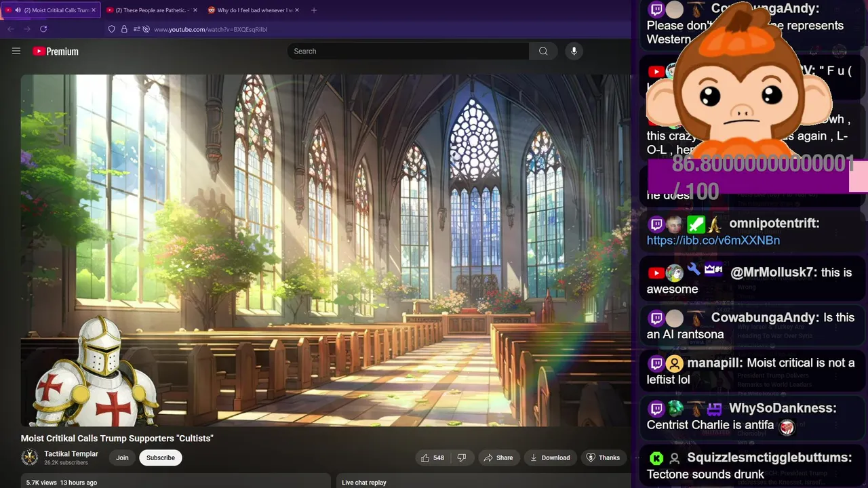This screenshot has width=868, height=488.
Task: Go forward with browser forward arrow
Action: (x=27, y=29)
